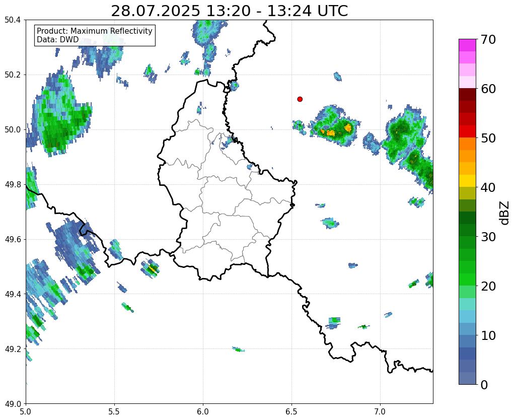The width and height of the screenshot is (515, 420).
Task: Click the latitude label 49.0
Action: pyautogui.click(x=13, y=404)
